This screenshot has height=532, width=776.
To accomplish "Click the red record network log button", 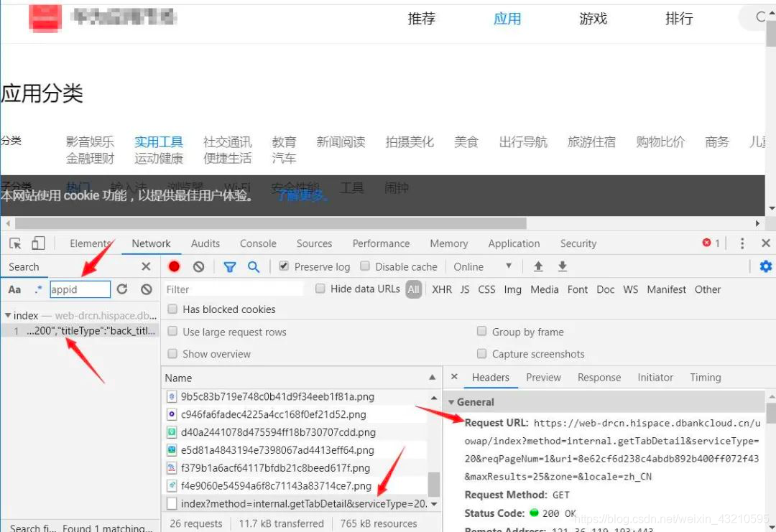I will coord(174,266).
